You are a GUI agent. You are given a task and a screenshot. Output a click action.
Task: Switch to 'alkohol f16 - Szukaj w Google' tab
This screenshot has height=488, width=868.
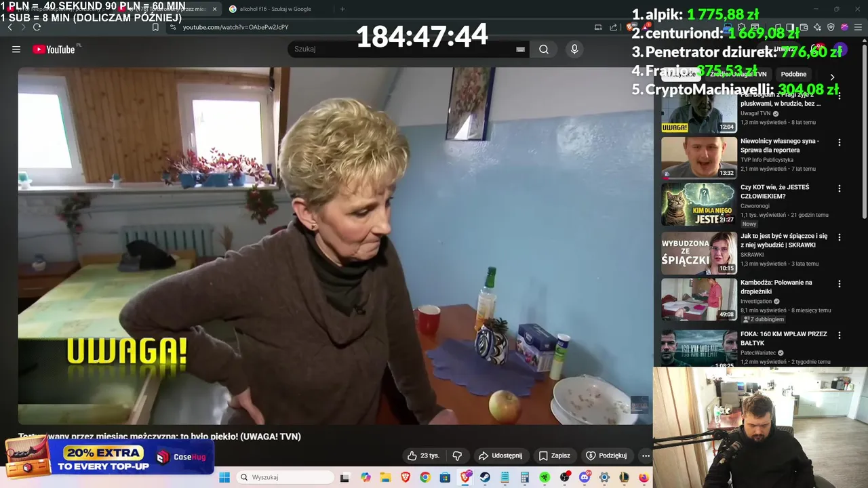276,9
